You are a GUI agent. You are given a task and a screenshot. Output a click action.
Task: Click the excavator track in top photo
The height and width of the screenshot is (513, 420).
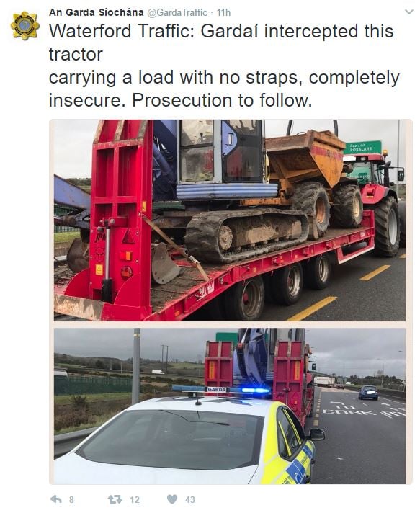(246, 235)
